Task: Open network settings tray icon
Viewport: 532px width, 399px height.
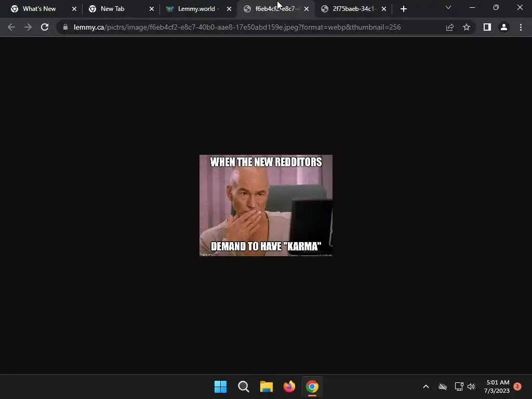Action: point(459,387)
